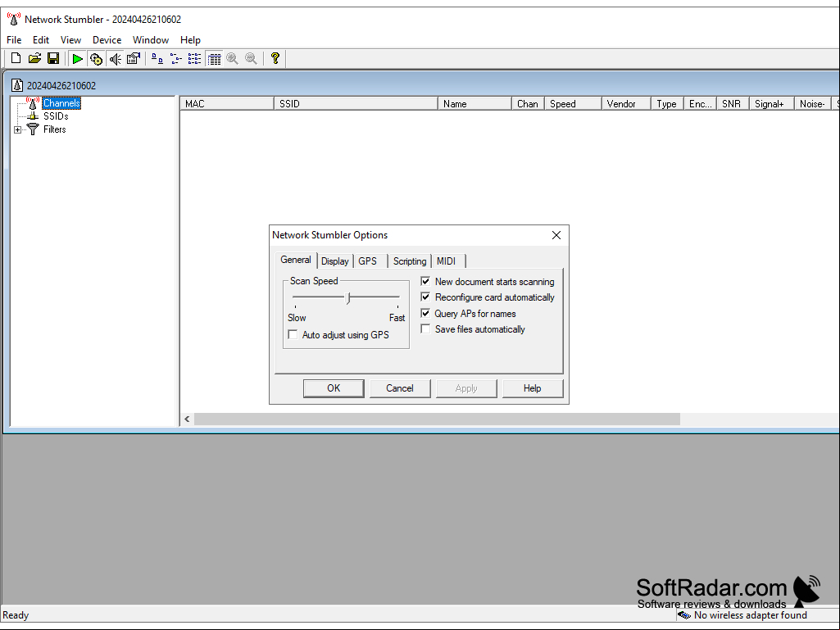This screenshot has width=840, height=630.
Task: Click the zoom out magnifier icon
Action: (252, 59)
